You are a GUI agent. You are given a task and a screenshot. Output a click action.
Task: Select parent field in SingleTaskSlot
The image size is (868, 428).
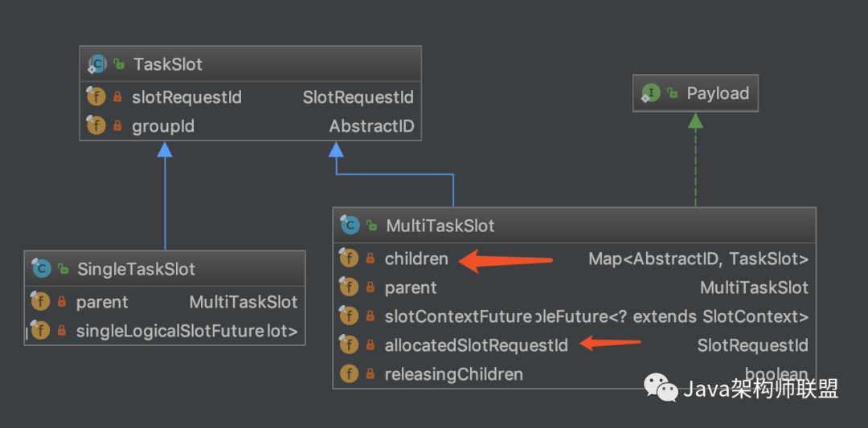pos(102,302)
